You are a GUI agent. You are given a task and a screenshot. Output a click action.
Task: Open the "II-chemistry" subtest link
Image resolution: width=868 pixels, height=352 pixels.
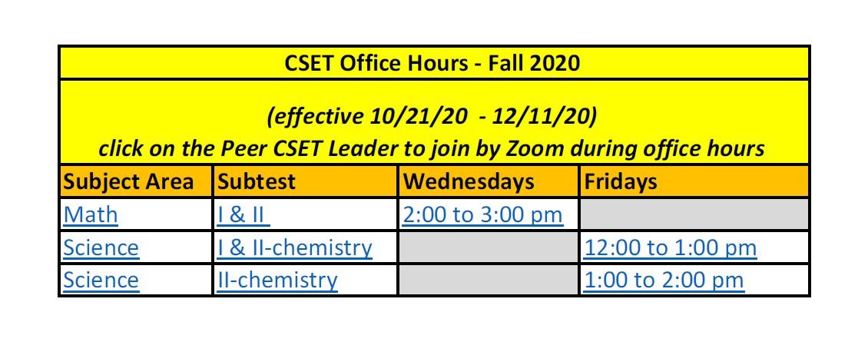coord(277,280)
